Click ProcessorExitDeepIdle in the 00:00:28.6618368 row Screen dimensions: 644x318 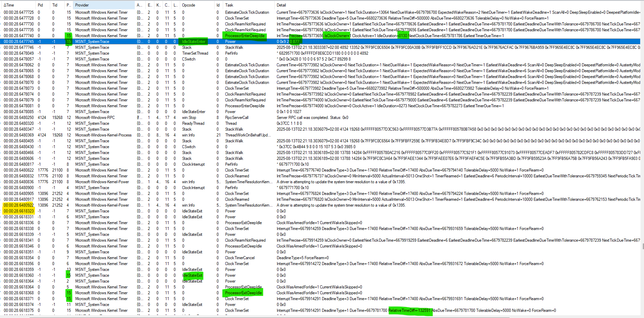point(243,293)
